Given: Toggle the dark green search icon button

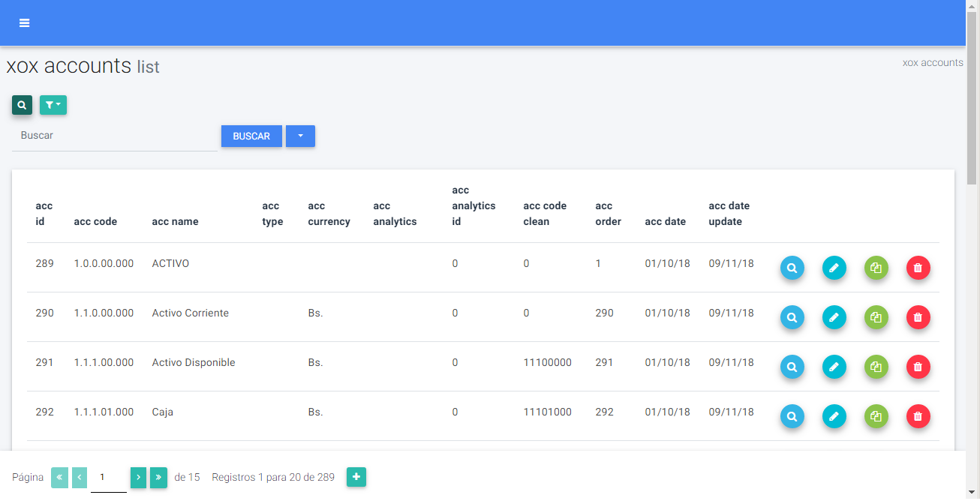Looking at the screenshot, I should coord(22,105).
